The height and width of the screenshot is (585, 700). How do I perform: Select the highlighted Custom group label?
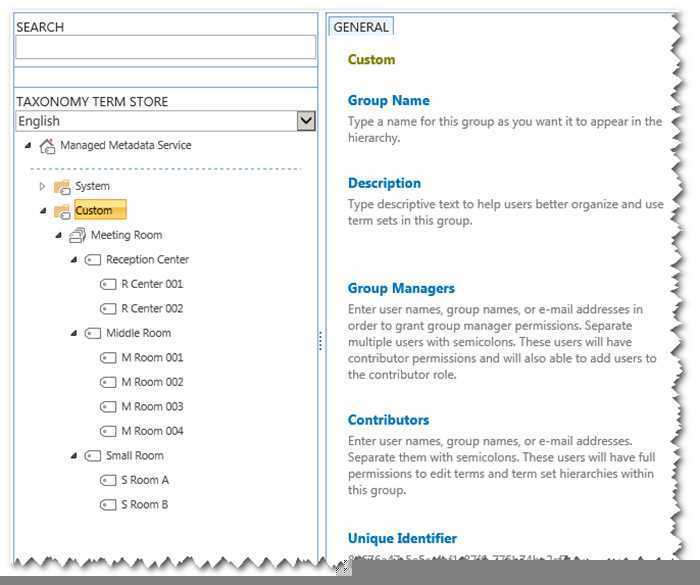pyautogui.click(x=100, y=210)
